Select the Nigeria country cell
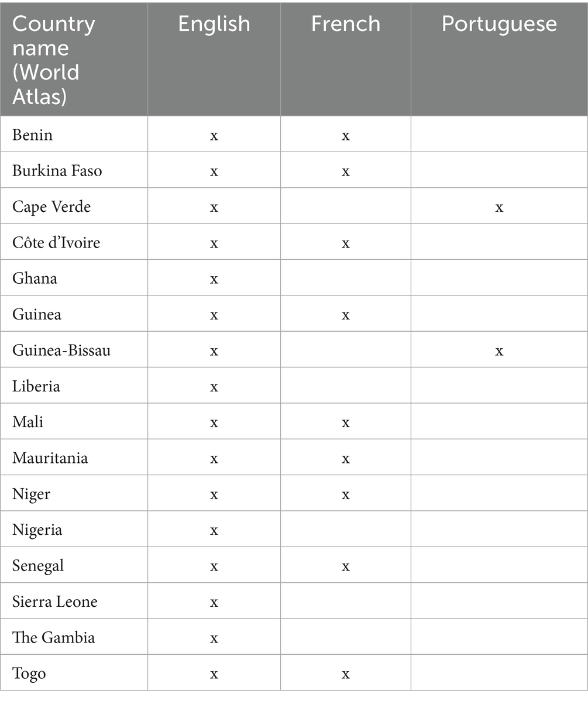Image resolution: width=588 pixels, height=701 pixels. (37, 530)
